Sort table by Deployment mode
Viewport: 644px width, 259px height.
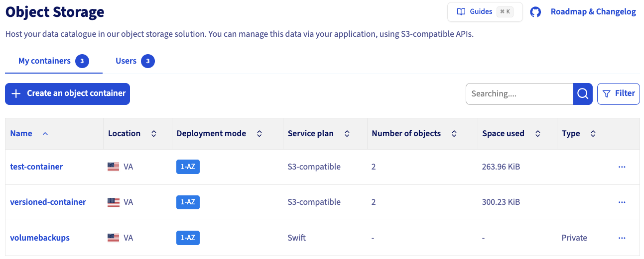259,134
